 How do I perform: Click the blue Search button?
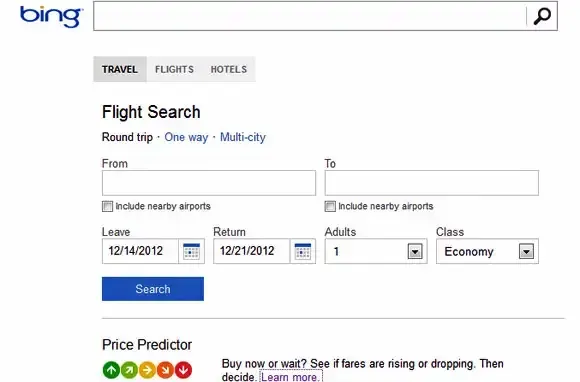pyautogui.click(x=153, y=289)
